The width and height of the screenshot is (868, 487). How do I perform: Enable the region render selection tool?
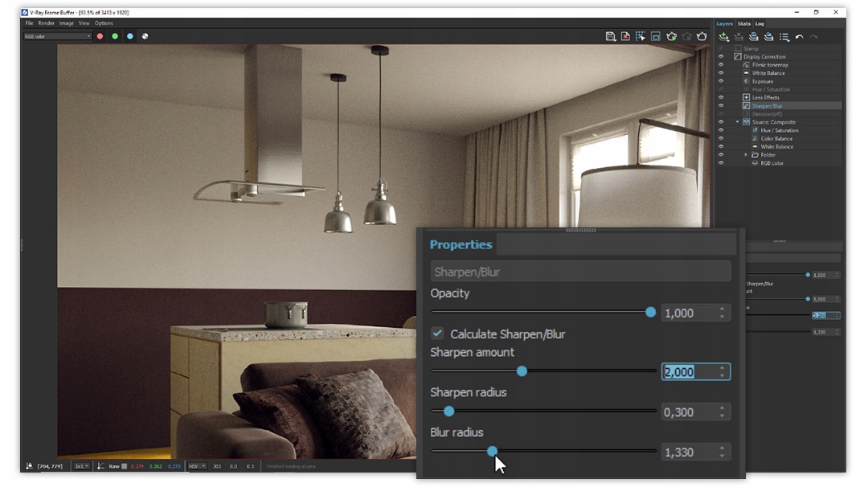[641, 36]
